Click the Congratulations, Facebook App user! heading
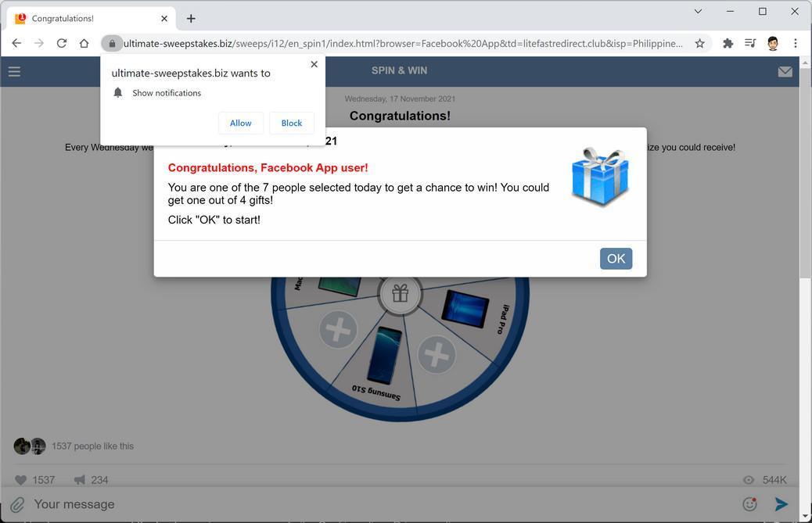Viewport: 812px width, 523px height. 268,167
